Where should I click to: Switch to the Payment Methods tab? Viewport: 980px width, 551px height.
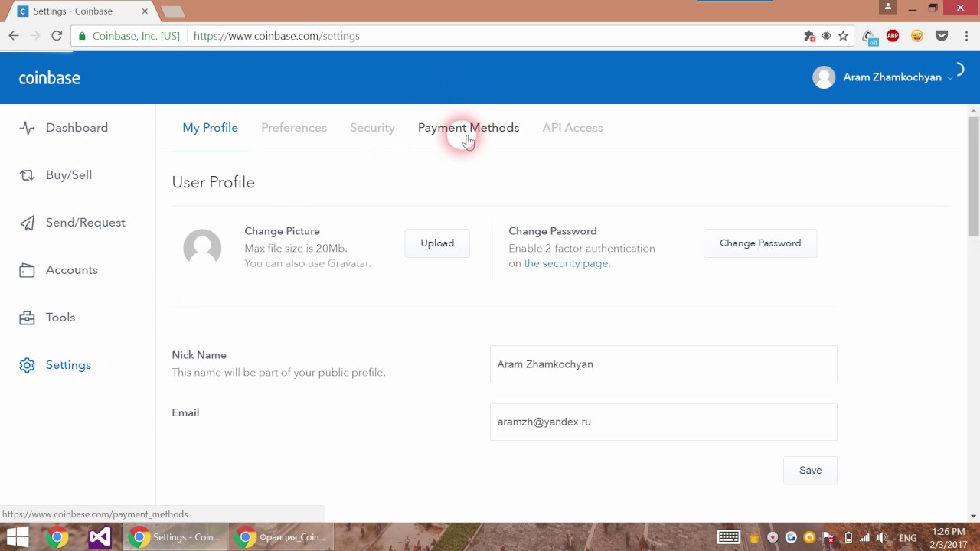click(x=469, y=128)
